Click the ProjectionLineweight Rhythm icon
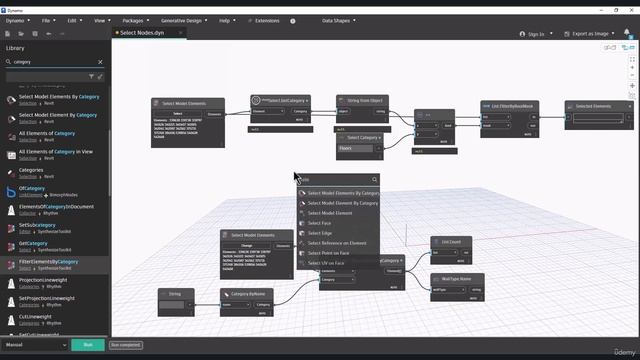640x360 pixels. [x=11, y=283]
